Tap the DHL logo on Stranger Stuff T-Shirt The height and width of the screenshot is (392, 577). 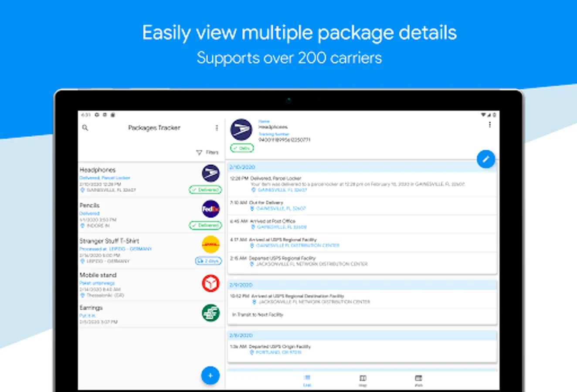(x=210, y=245)
